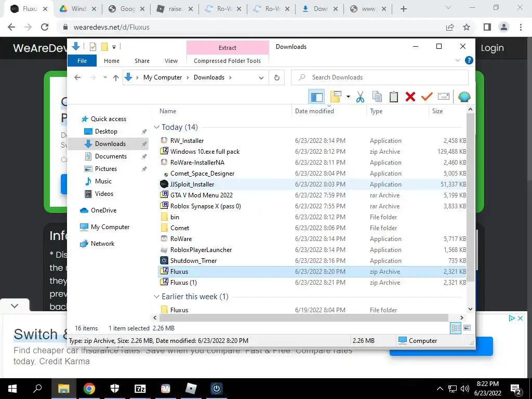This screenshot has height=399, width=532.
Task: Go back in Explorer navigation
Action: pyautogui.click(x=77, y=77)
